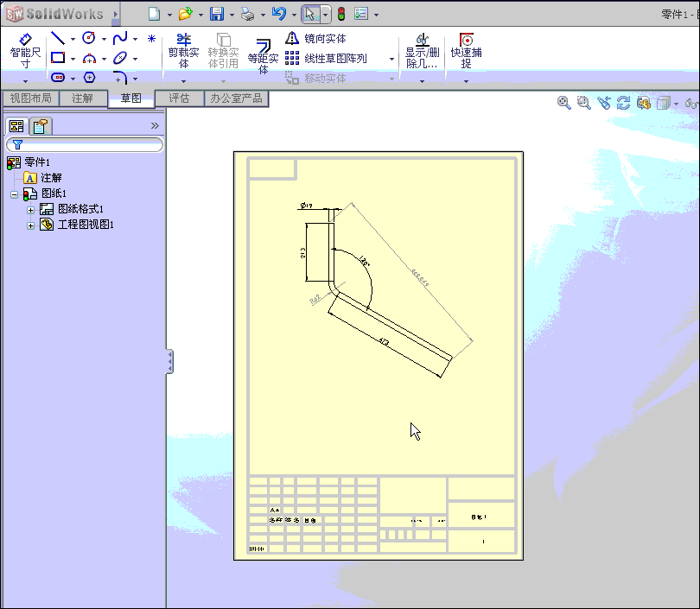This screenshot has width=700, height=609.
Task: Click Mirror Entities tool
Action: point(316,39)
